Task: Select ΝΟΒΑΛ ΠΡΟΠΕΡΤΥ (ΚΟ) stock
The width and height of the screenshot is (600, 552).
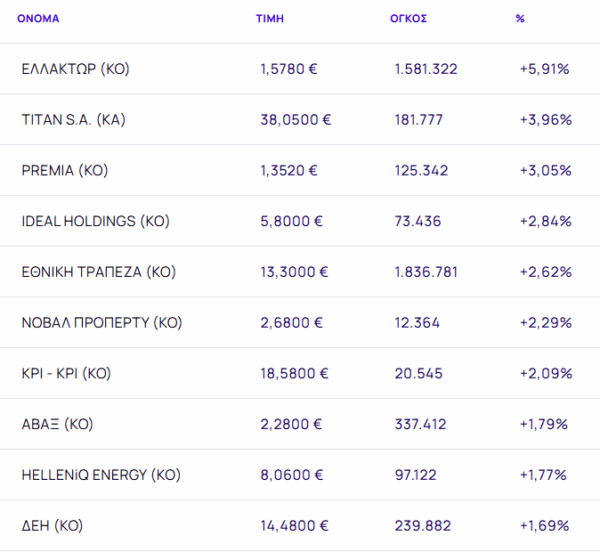Action: [x=101, y=323]
